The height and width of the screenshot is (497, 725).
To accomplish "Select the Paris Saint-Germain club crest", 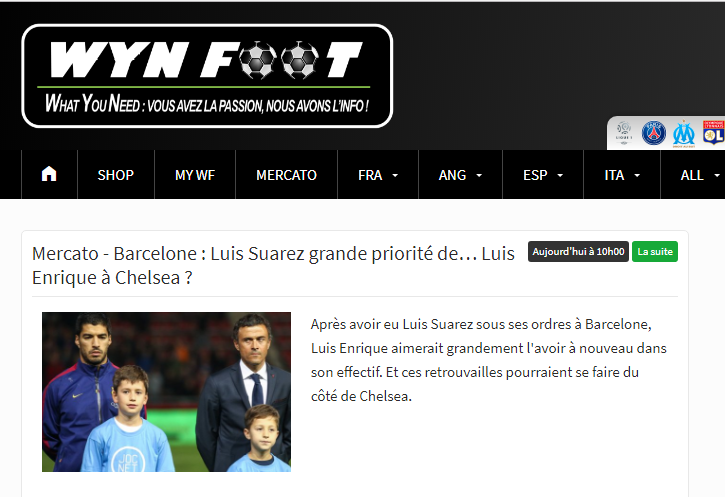I will 654,133.
